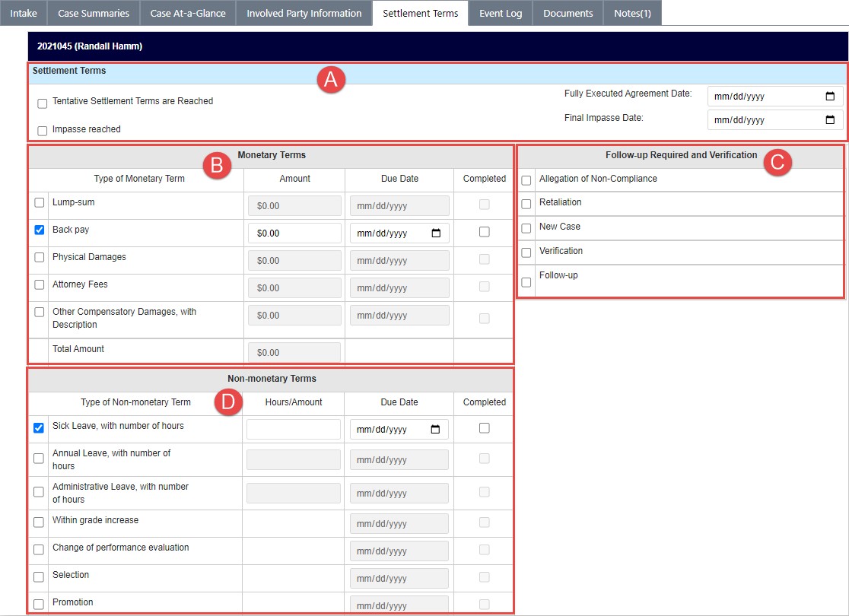The width and height of the screenshot is (849, 616).
Task: Check Other Compensatory Damages term
Action: (x=40, y=312)
